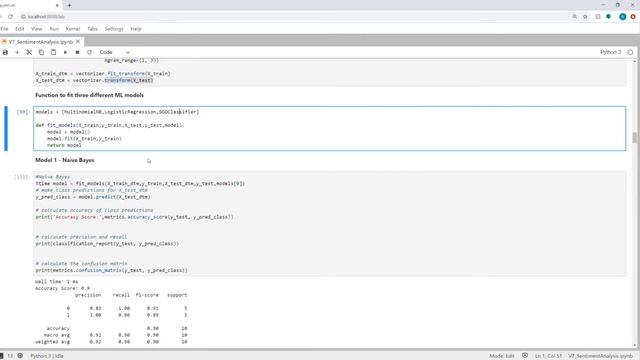Insert a new cell with the plus icon
Viewport: 640px width, 360px height.
[x=17, y=52]
